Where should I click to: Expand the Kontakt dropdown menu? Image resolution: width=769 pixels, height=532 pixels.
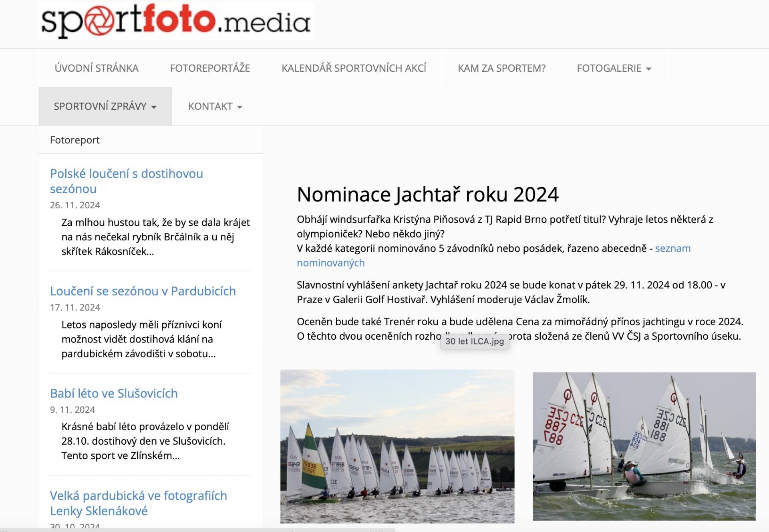click(x=210, y=106)
